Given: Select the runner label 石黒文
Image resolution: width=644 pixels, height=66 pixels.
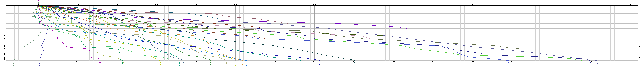Looking at the screenshot, I should (40, 63).
